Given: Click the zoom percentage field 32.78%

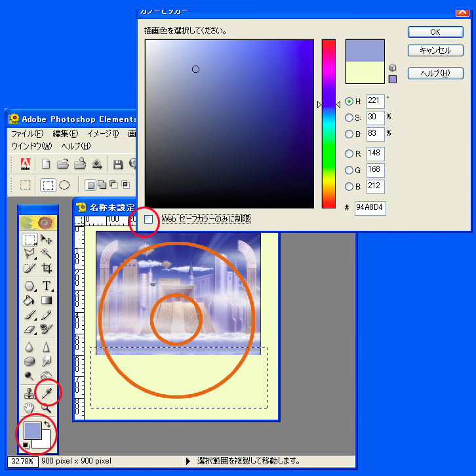Looking at the screenshot, I should point(22,462).
